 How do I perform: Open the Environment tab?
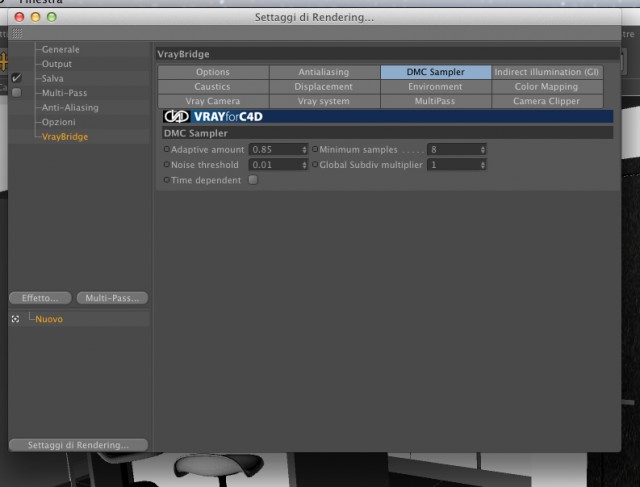pos(436,87)
